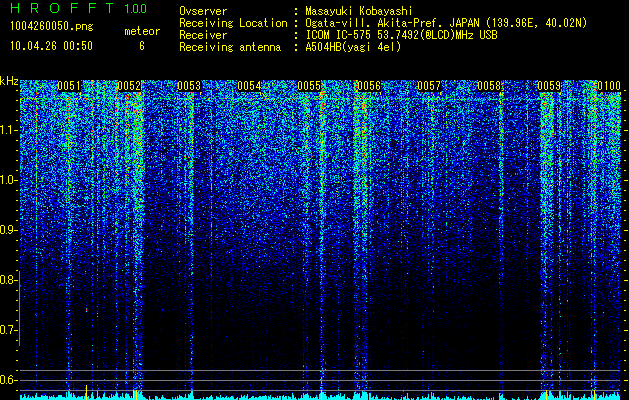Viewport: 629px width, 400px height.
Task: Click the version number 1.0.0
Action: [x=136, y=9]
